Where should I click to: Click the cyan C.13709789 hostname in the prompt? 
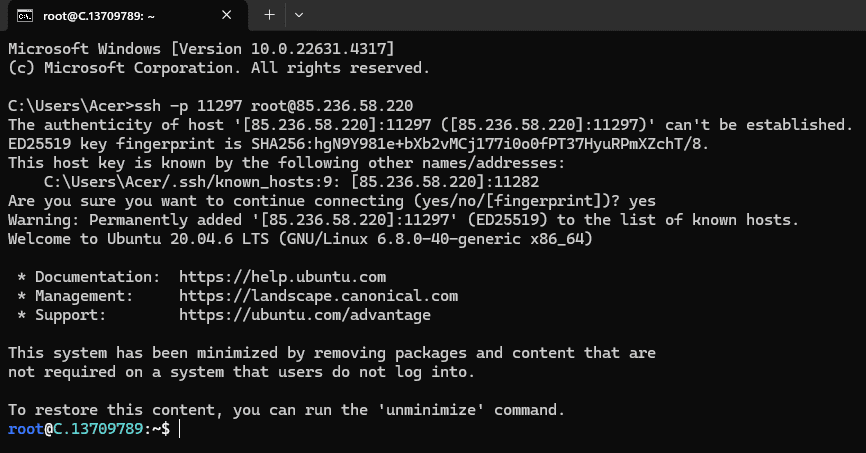[x=98, y=429]
